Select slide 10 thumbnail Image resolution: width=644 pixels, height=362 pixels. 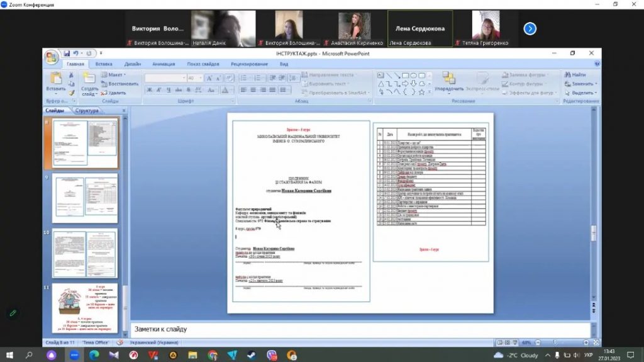coord(84,254)
